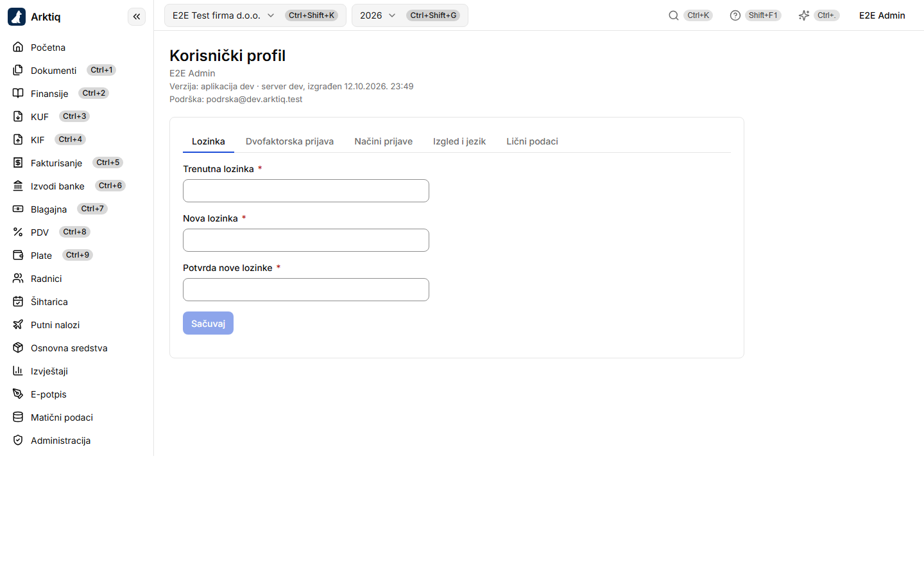The image size is (924, 578).
Task: Open Radnici via its people icon
Action: (x=18, y=278)
